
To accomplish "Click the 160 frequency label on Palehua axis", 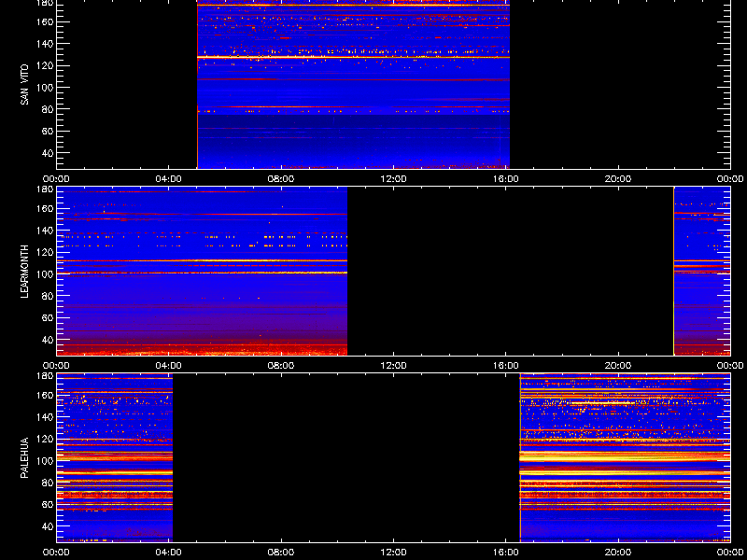I will (x=46, y=395).
